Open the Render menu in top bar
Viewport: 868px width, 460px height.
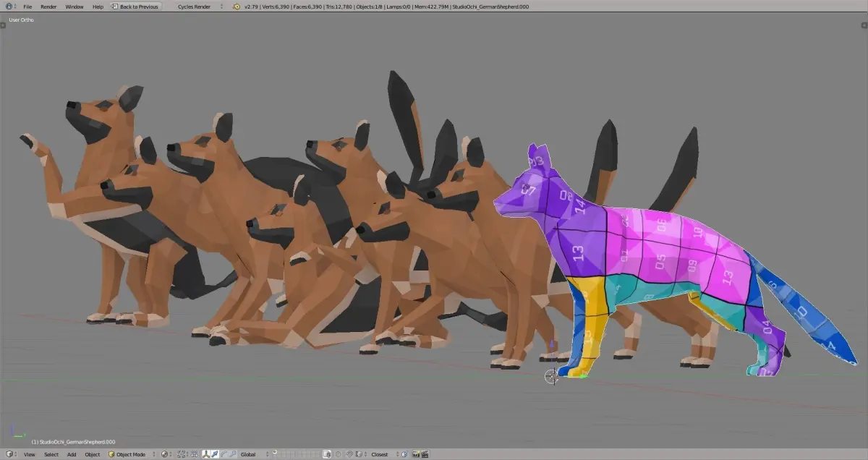(x=48, y=6)
